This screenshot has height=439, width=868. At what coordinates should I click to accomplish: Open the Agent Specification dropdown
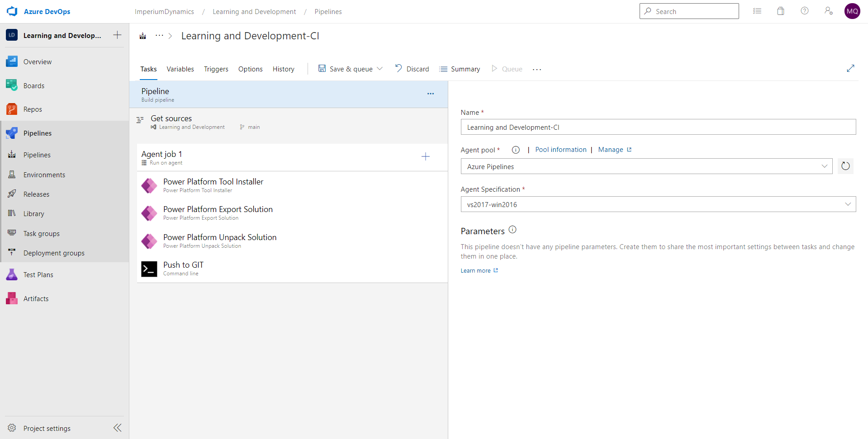(847, 204)
